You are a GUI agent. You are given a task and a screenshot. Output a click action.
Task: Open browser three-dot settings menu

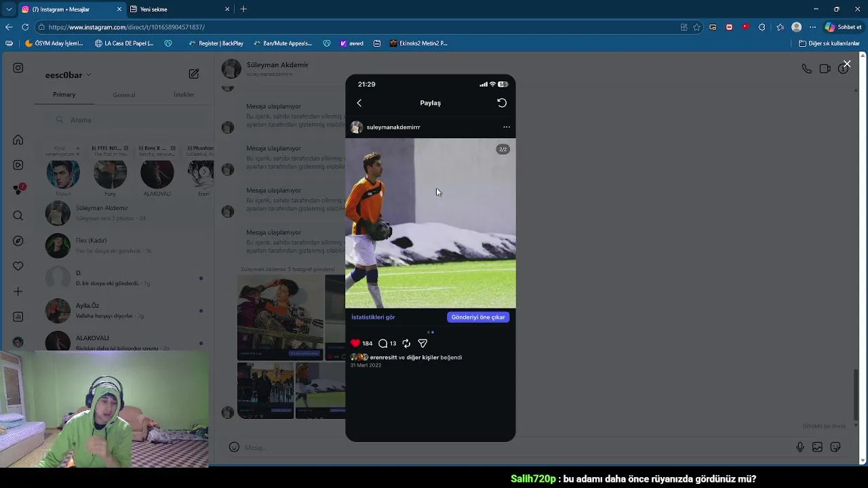coord(812,27)
